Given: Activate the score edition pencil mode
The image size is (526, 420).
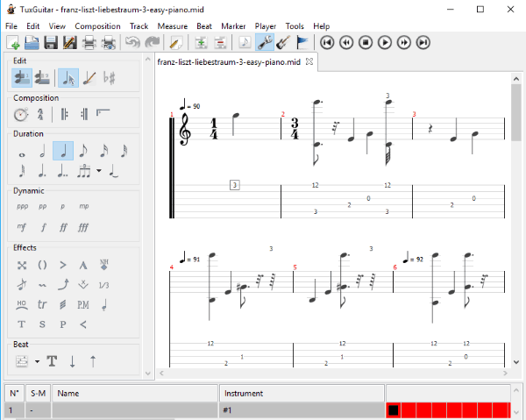Looking at the screenshot, I should point(89,78).
